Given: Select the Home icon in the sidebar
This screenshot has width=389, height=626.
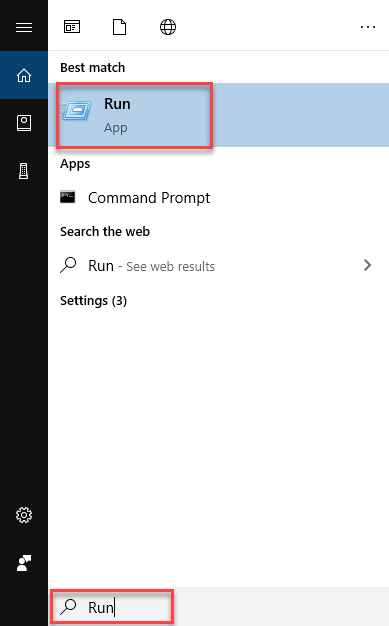Looking at the screenshot, I should [x=24, y=75].
